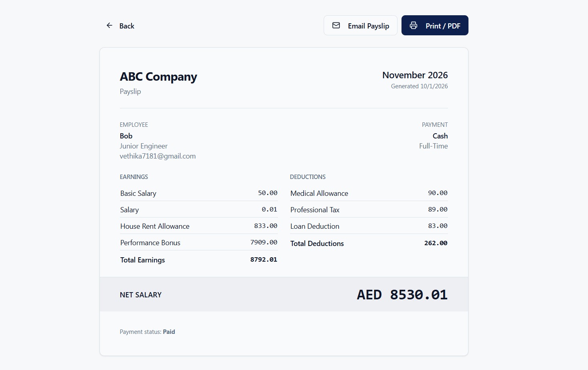The width and height of the screenshot is (588, 370).
Task: Click the 83.00 Loan Deduction amount
Action: [438, 226]
